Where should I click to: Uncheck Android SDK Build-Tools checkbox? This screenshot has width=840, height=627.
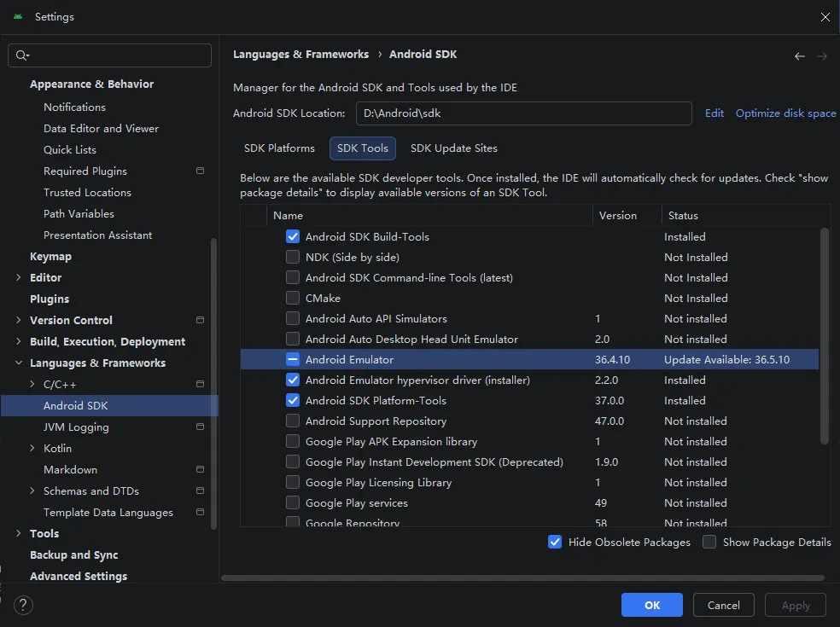(x=293, y=237)
